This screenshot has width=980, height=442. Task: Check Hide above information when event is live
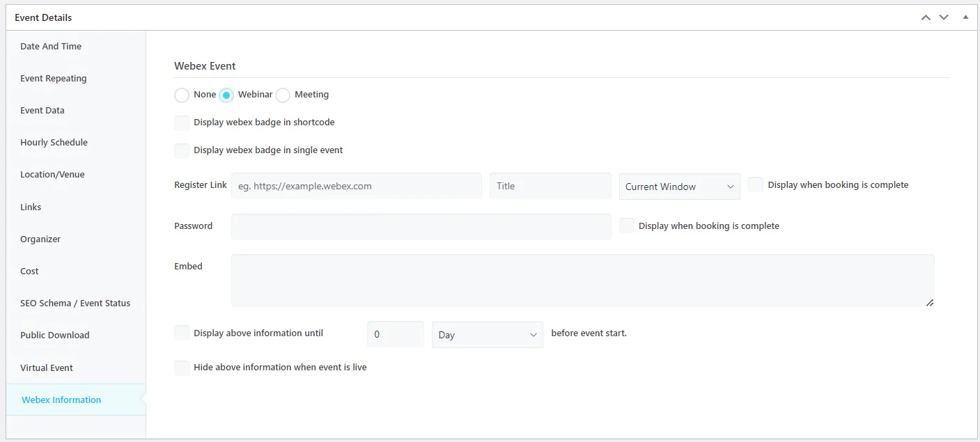click(x=182, y=368)
